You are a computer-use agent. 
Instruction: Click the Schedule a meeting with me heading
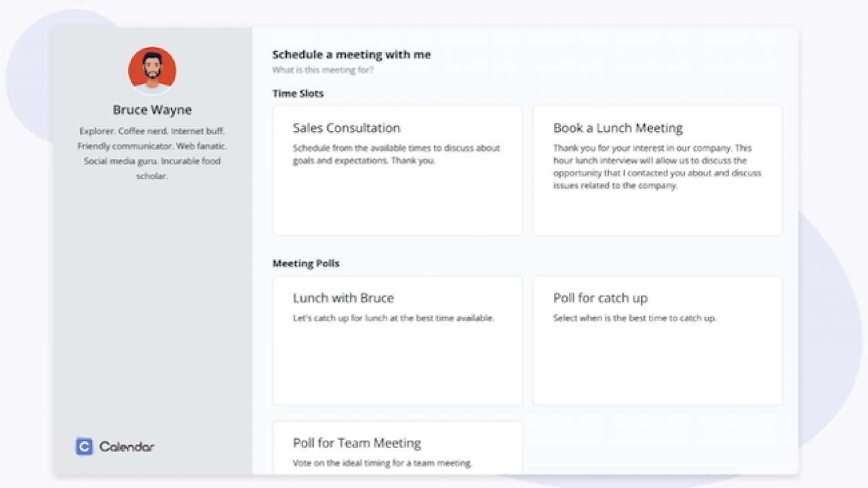351,54
